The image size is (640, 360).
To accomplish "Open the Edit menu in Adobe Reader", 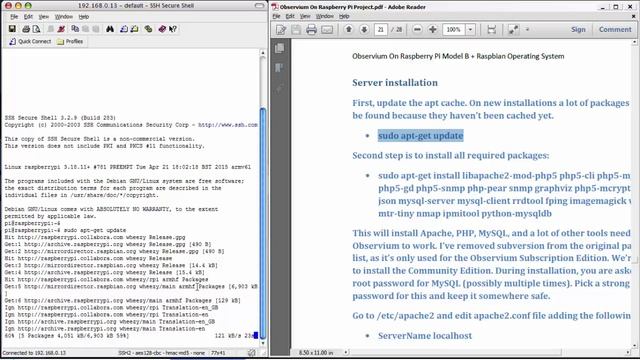I will point(290,16).
